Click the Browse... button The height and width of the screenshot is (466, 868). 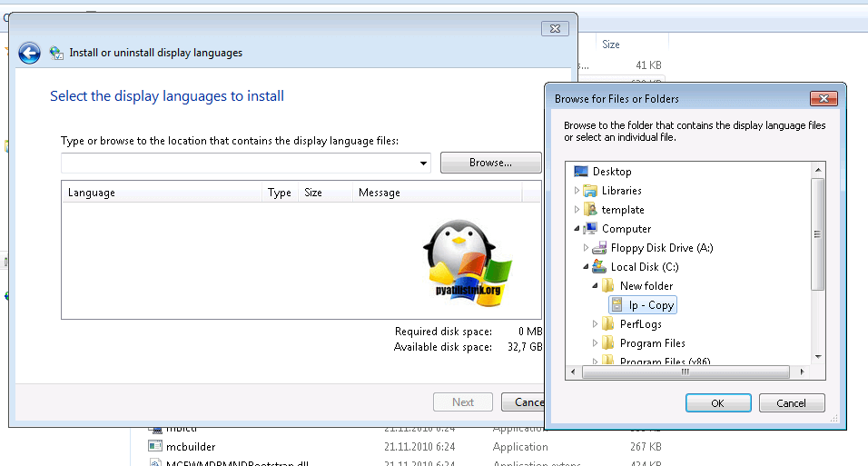tap(490, 164)
